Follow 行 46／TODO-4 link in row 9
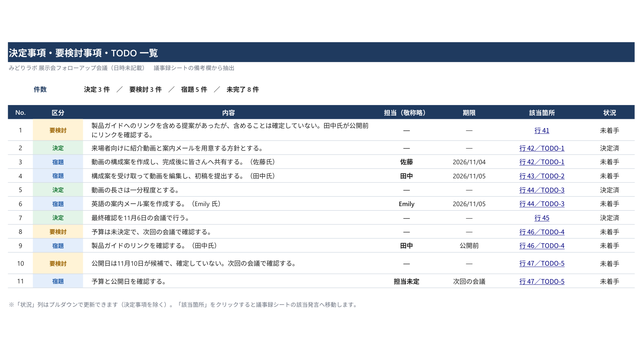The image size is (644, 341). tap(541, 246)
